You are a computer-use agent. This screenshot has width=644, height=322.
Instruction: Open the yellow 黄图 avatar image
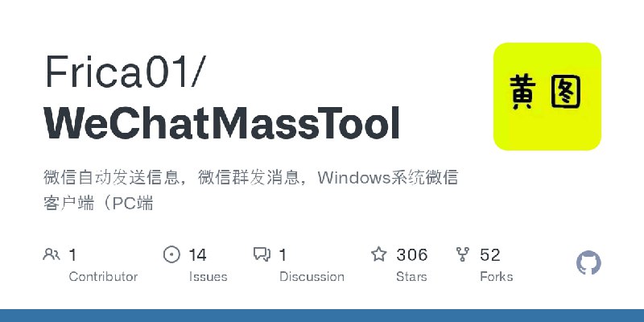coord(547,97)
